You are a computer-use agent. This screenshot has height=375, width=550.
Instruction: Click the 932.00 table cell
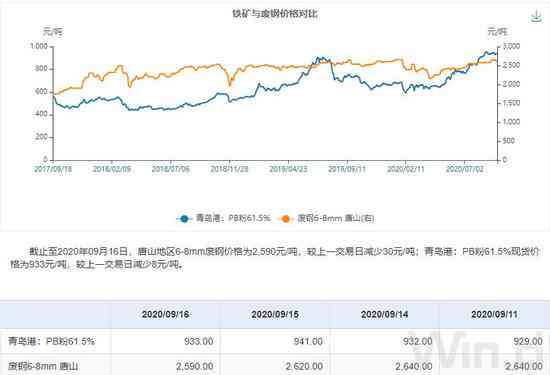(x=418, y=341)
